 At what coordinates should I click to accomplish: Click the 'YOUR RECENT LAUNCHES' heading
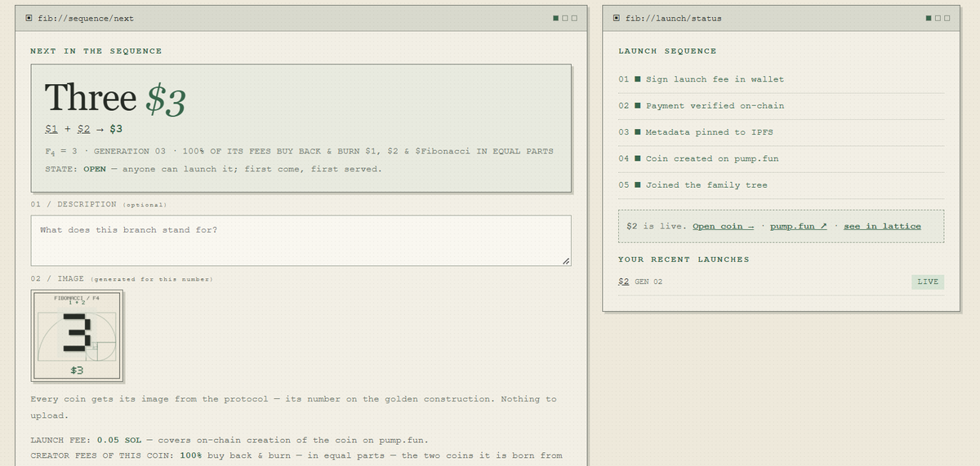click(x=684, y=260)
